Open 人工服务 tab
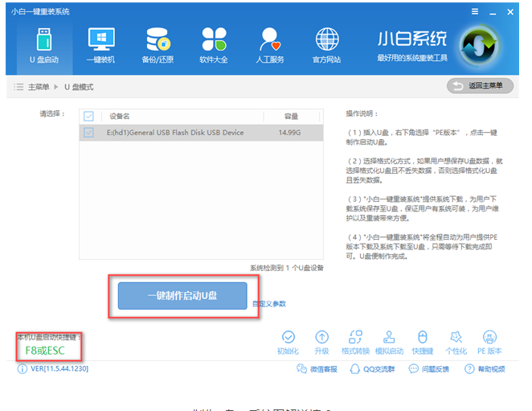Viewport: 532px width, 411px height. point(270,46)
